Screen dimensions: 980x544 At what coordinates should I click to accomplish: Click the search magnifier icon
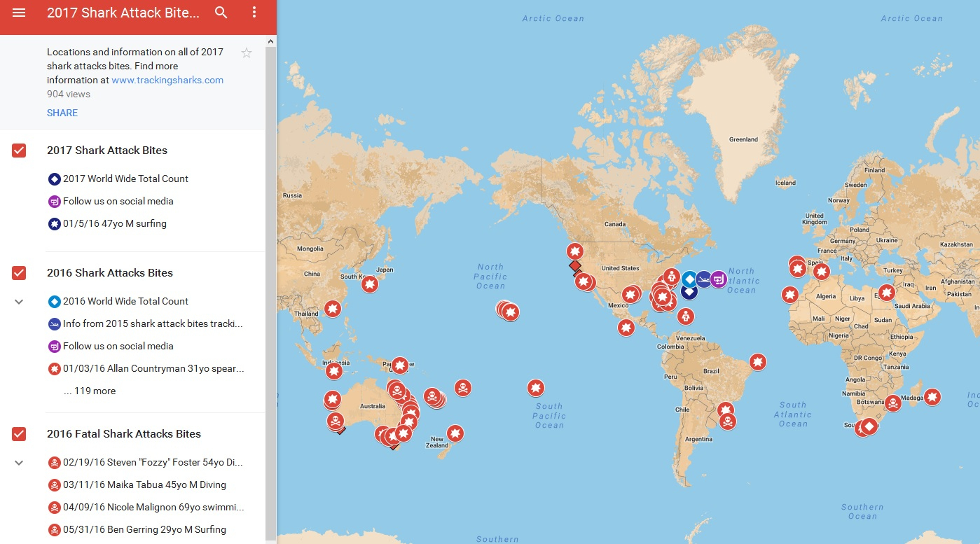pos(221,13)
